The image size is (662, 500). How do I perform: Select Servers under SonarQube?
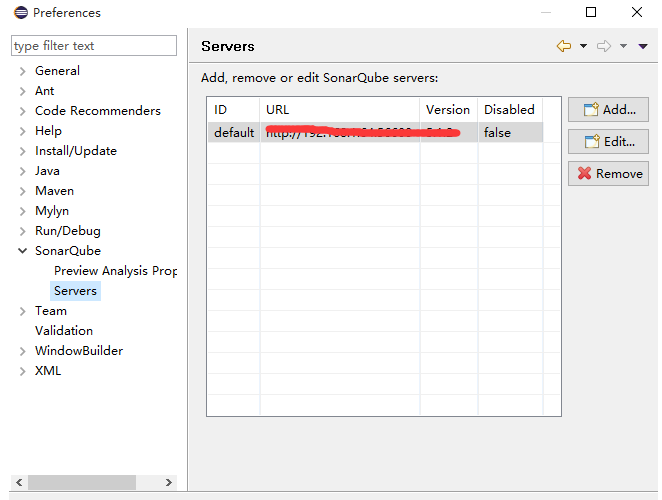(75, 291)
